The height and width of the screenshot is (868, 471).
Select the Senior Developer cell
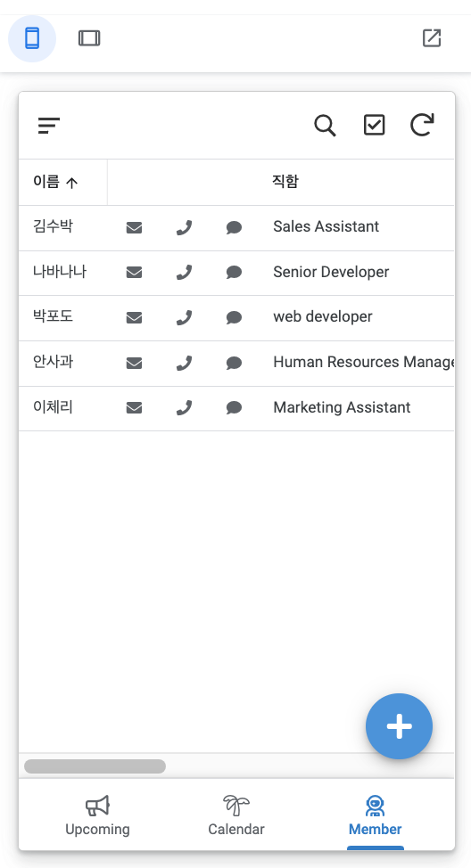point(331,272)
